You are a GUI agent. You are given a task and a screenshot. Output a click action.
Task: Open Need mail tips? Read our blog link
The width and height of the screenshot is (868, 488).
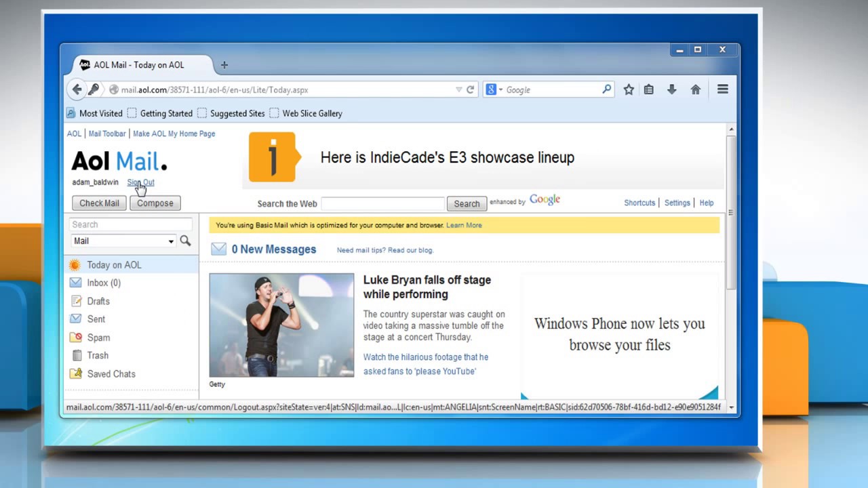[x=384, y=250]
